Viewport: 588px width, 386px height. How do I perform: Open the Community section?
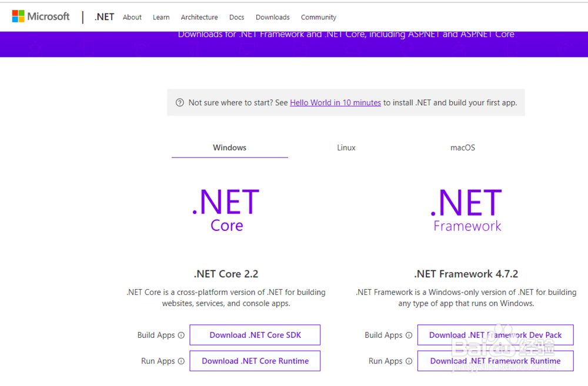coord(318,17)
